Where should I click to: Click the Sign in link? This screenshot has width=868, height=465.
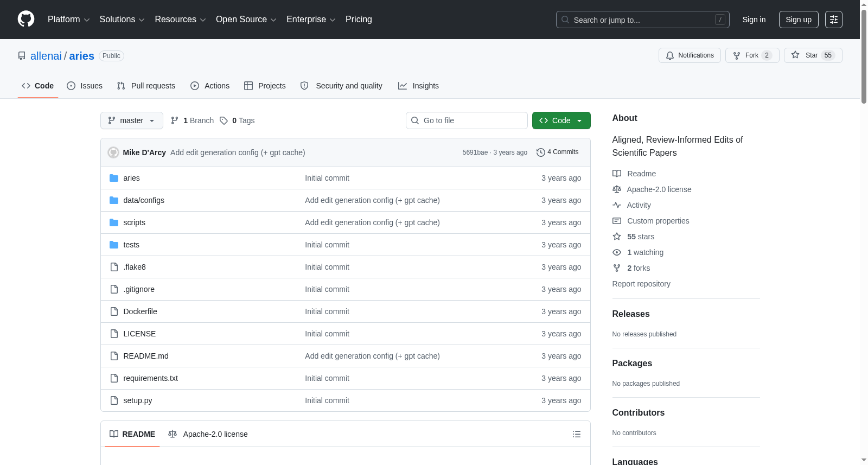pos(754,20)
